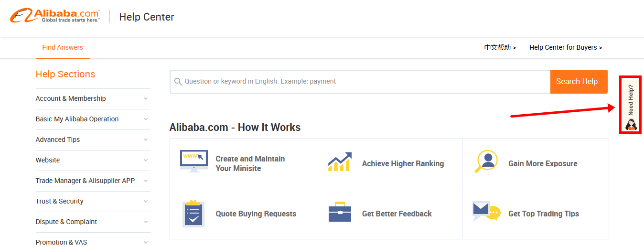The width and height of the screenshot is (644, 247).
Task: Click the rising chart Higher Ranking icon
Action: coord(340,162)
